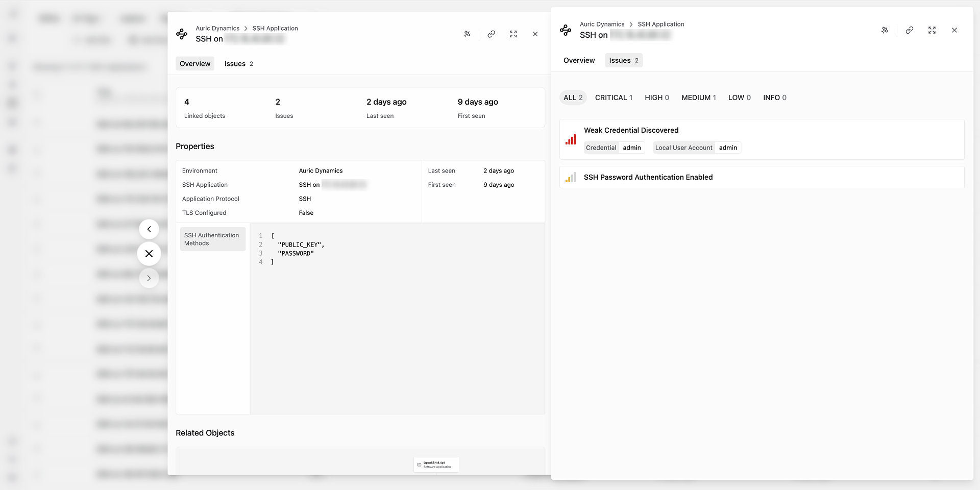
Task: Click the pin icon in right panel header
Action: 885,30
